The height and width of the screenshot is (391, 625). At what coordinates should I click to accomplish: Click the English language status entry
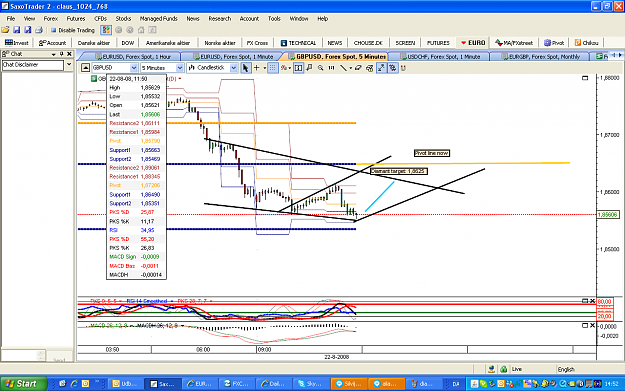click(566, 369)
